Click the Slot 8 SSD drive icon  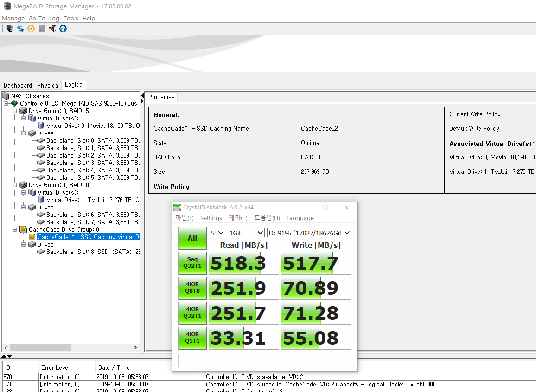pos(41,252)
